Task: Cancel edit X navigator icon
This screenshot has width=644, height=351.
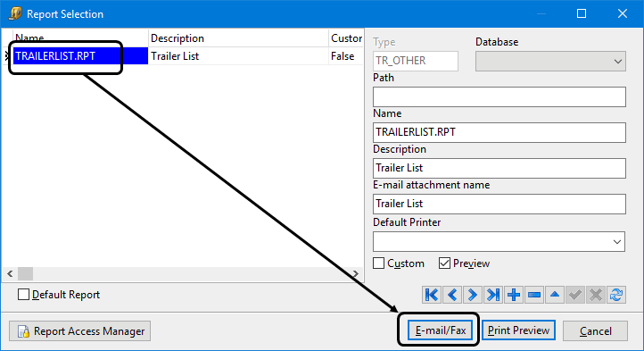Action: pos(596,295)
